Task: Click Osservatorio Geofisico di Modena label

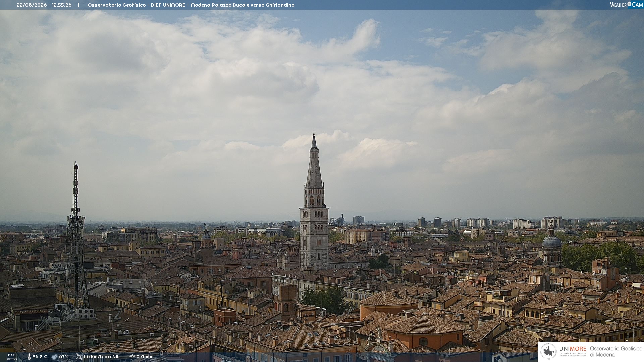Action: (x=616, y=351)
